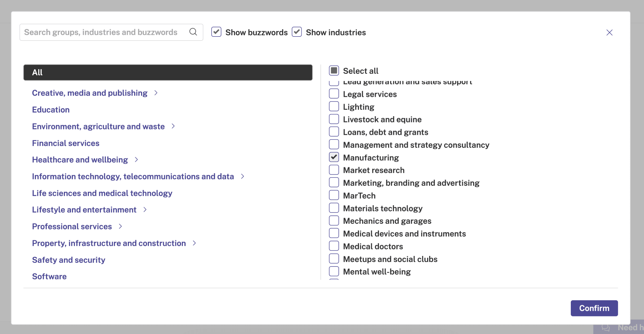Open the Financial services group
The height and width of the screenshot is (334, 644).
(66, 143)
